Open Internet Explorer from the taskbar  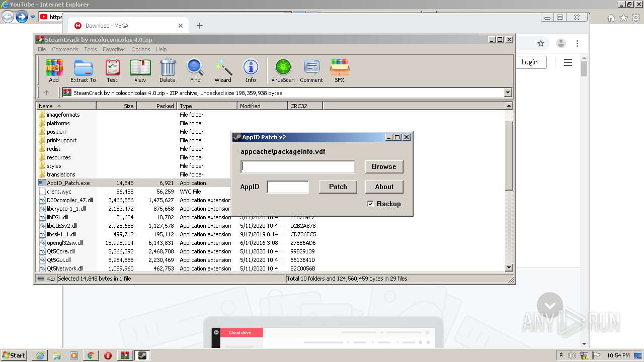coord(40,355)
